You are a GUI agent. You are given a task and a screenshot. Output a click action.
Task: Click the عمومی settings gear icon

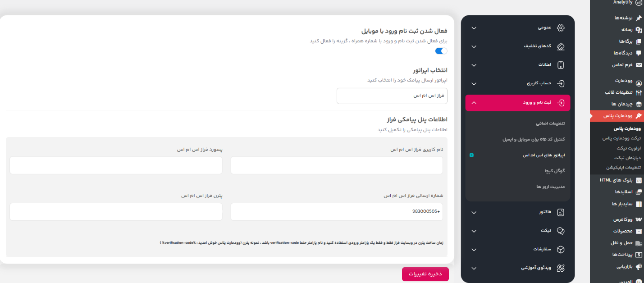(560, 27)
